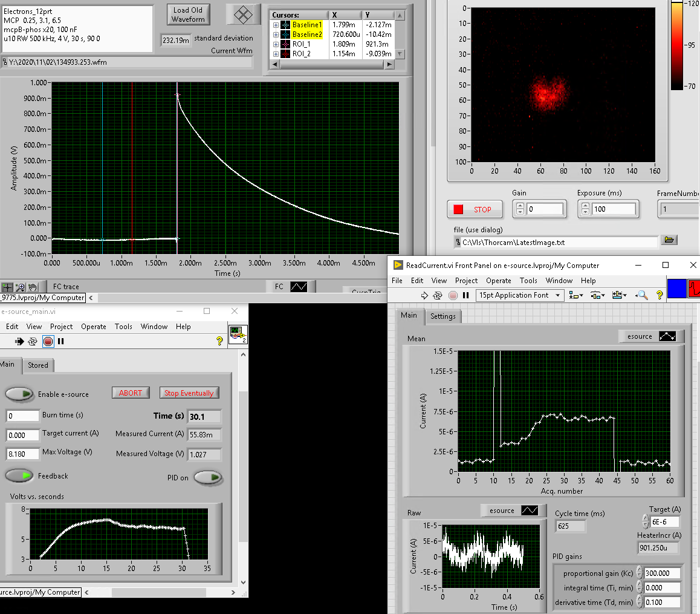The width and height of the screenshot is (700, 614).
Task: Select the graph zoom tool below waveform
Action: coord(20,287)
